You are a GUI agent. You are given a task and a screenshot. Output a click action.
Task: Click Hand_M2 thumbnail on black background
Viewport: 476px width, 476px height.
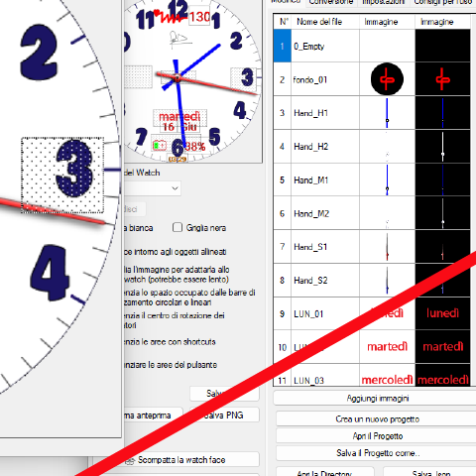tap(442, 213)
